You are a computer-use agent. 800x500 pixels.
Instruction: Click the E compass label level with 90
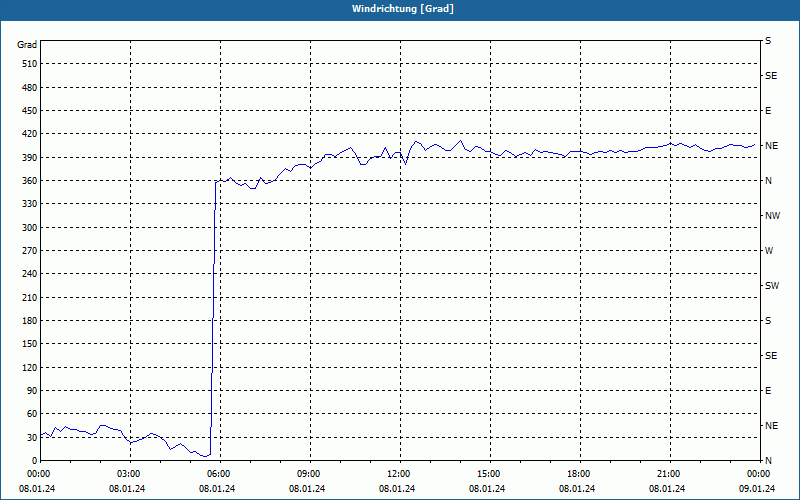click(x=768, y=391)
